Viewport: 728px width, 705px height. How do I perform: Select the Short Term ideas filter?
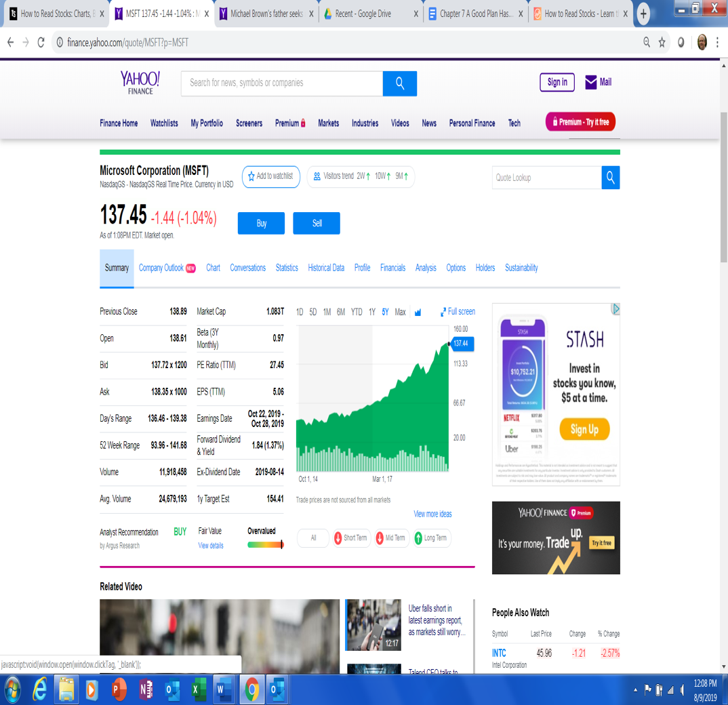coord(352,538)
